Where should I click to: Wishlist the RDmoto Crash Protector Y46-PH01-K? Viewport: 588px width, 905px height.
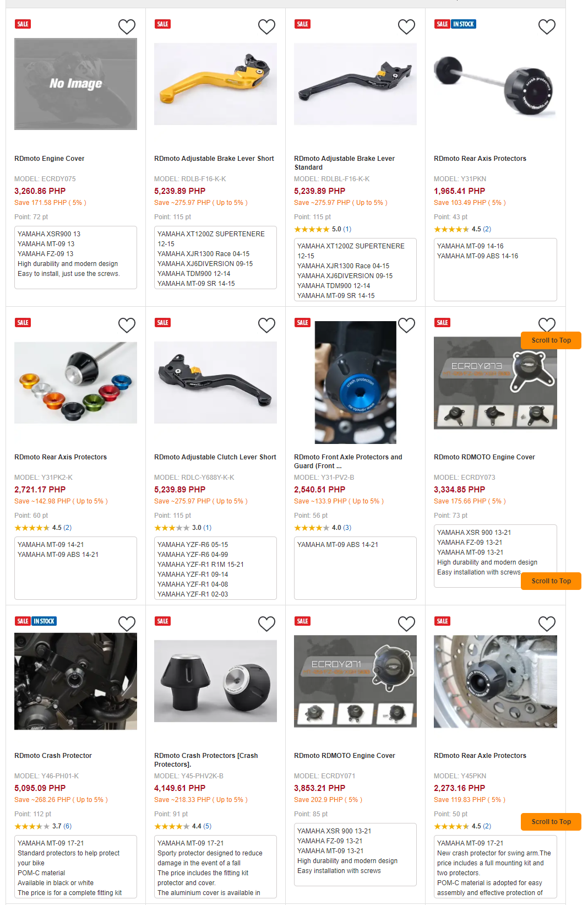[x=127, y=624]
